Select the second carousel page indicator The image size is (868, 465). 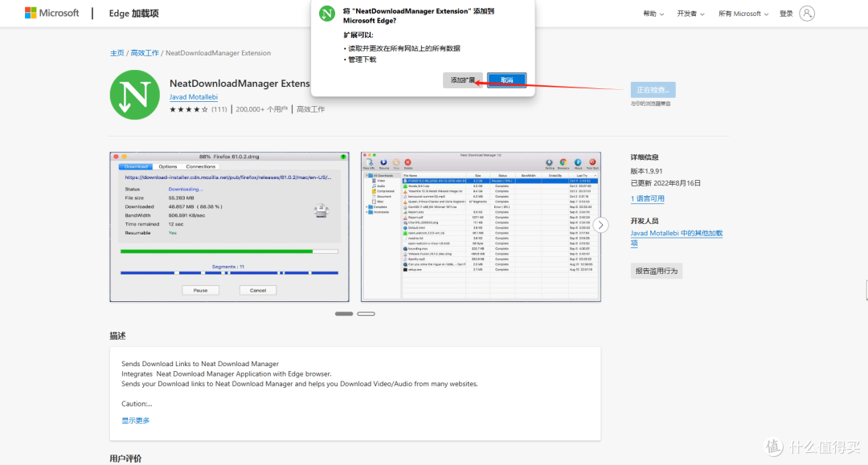(366, 313)
